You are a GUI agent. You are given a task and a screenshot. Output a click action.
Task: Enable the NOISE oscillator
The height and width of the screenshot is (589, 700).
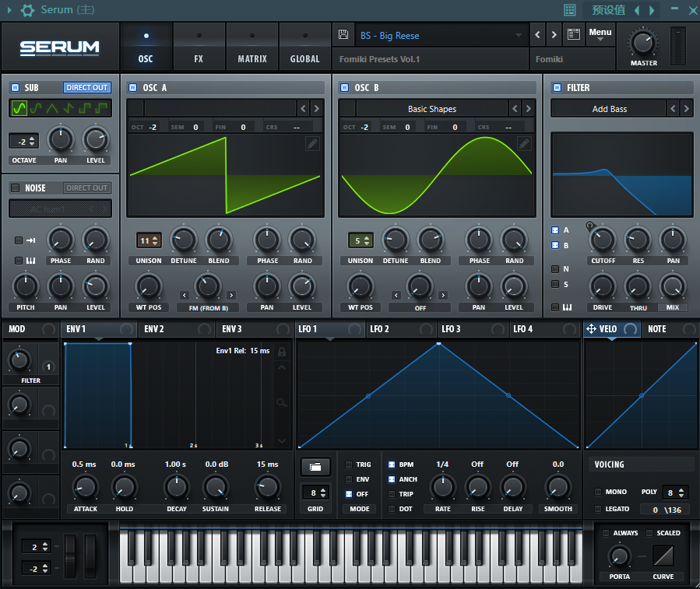(x=15, y=188)
